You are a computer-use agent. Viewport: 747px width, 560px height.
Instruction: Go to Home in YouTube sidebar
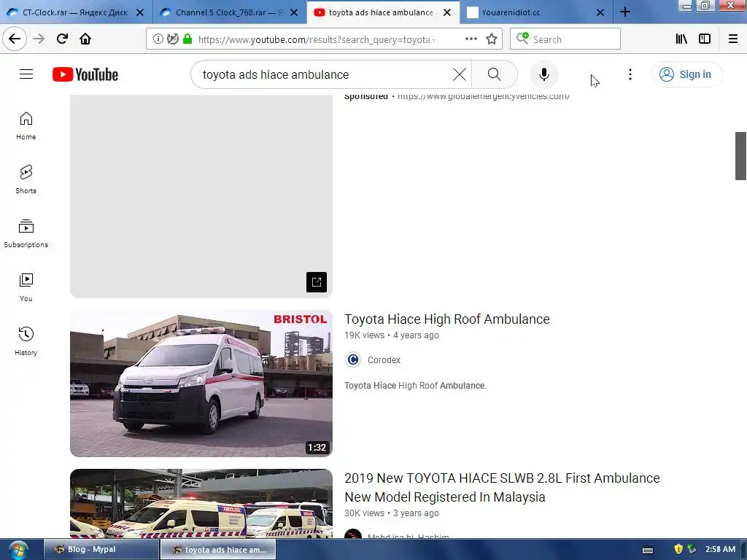point(26,125)
